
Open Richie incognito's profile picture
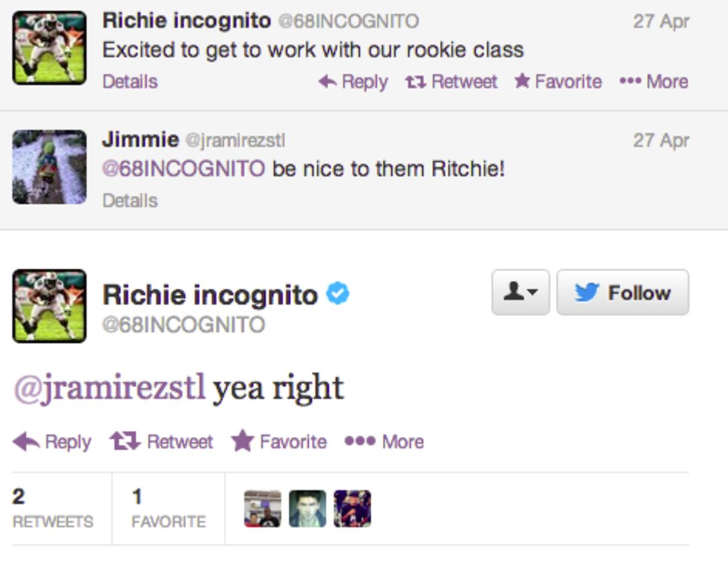[49, 306]
